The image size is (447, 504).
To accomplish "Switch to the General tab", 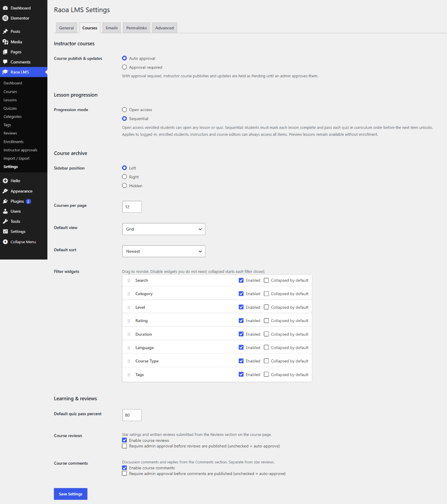I will [x=66, y=28].
